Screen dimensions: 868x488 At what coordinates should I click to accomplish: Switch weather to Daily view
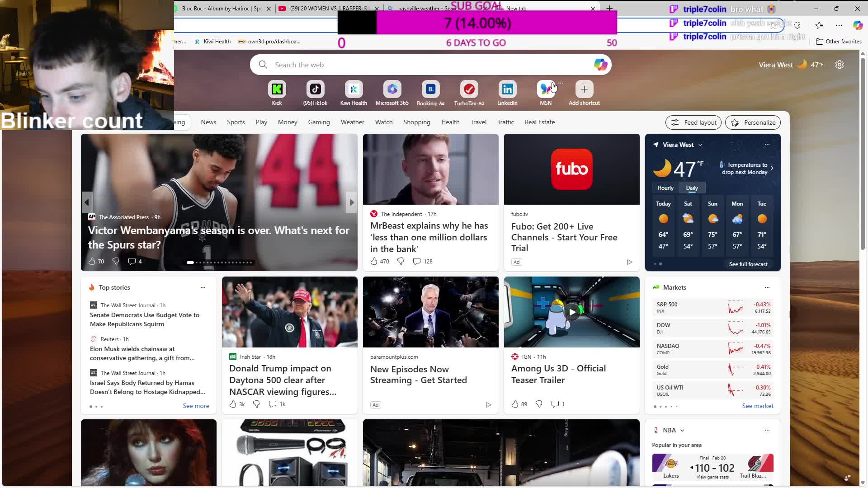point(692,188)
